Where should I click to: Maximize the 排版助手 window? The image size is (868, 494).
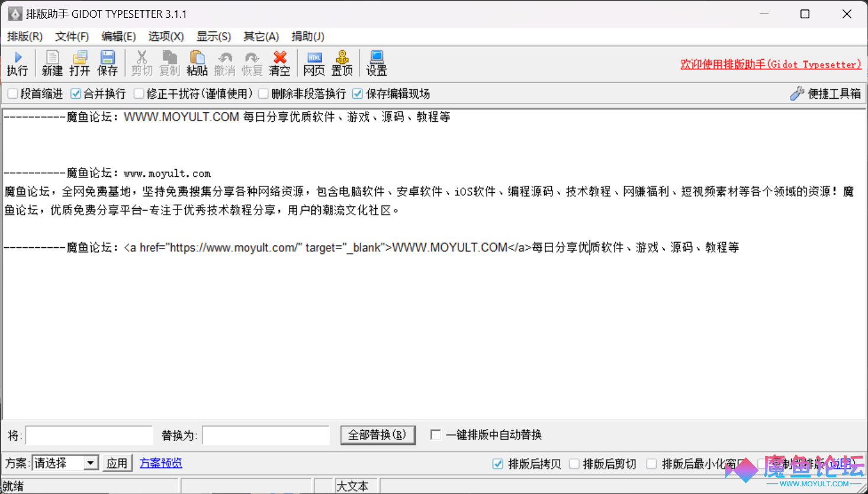tap(805, 14)
